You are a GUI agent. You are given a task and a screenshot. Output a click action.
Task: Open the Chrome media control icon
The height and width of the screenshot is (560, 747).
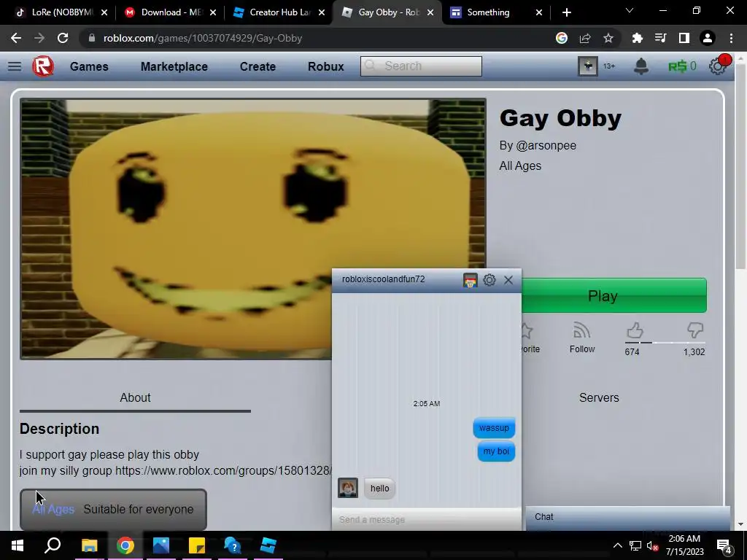point(661,38)
